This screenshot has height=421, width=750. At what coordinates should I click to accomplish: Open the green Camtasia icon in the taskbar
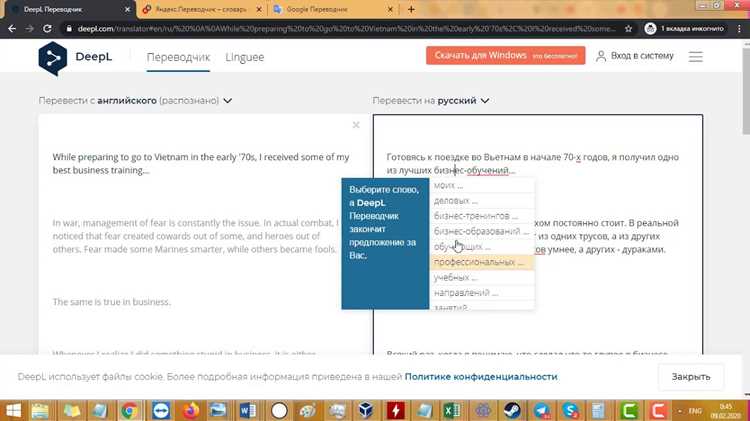(x=629, y=410)
